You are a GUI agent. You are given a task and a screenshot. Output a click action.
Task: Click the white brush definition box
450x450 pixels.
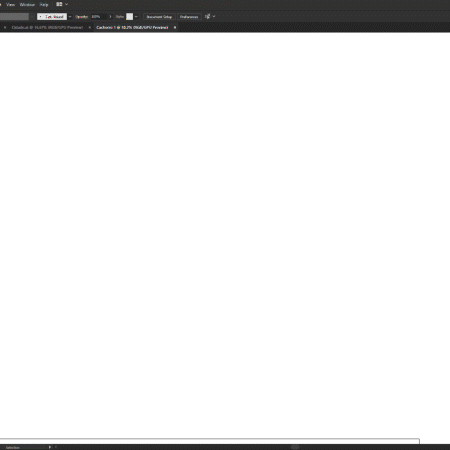click(x=52, y=17)
